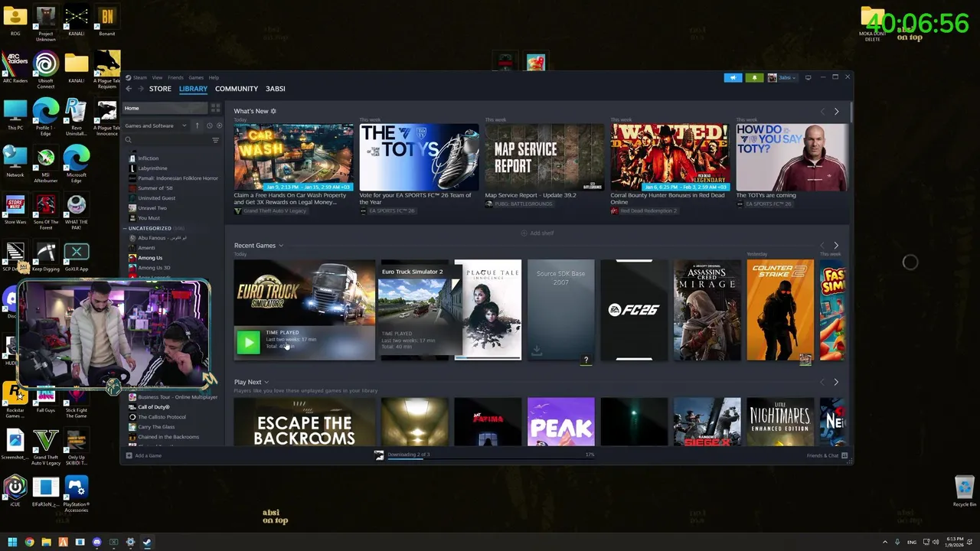The image size is (980, 551).
Task: Open the Recycle Bin on desktop
Action: tap(964, 491)
